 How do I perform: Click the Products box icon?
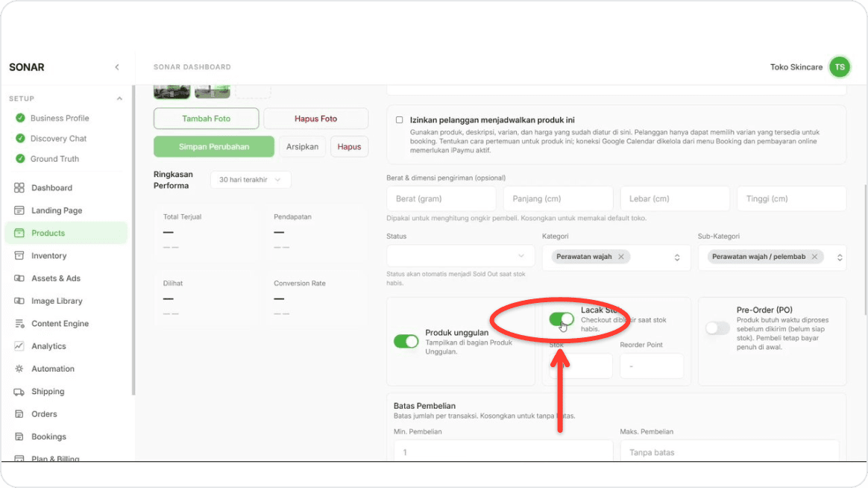click(x=19, y=234)
